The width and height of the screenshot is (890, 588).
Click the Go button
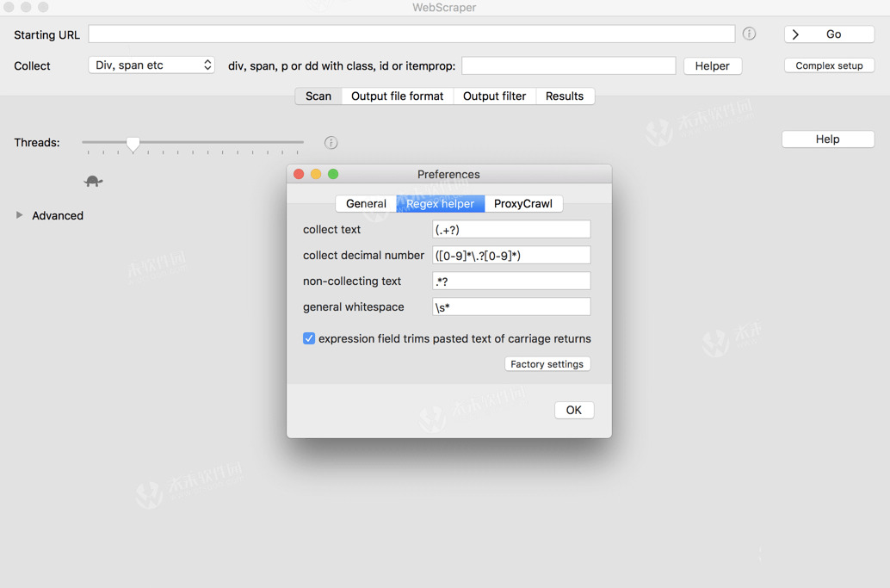point(829,34)
